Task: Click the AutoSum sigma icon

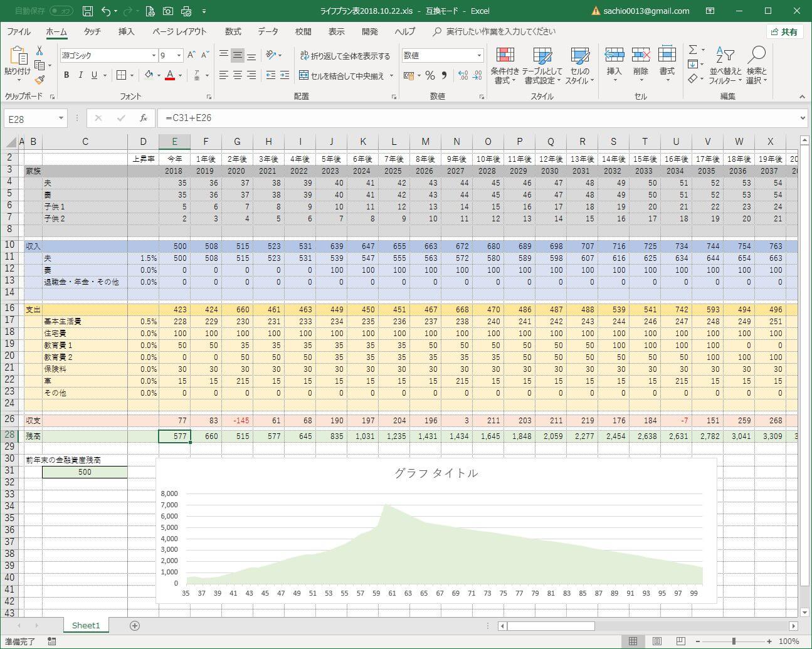Action: pyautogui.click(x=692, y=50)
